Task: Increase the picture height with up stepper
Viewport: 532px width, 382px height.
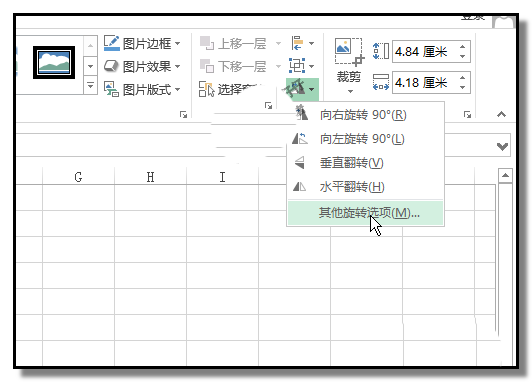Action: [463, 47]
